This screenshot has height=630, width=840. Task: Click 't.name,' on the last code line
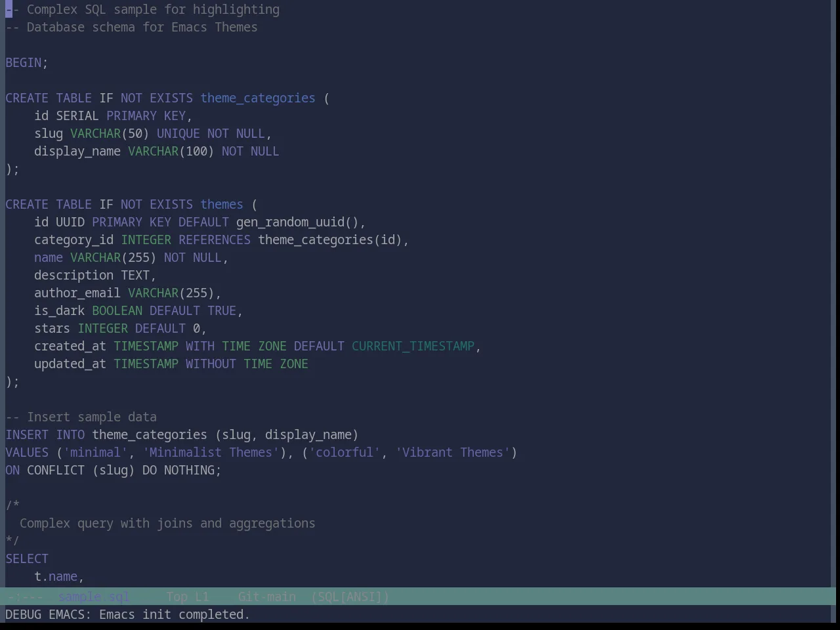coord(59,576)
